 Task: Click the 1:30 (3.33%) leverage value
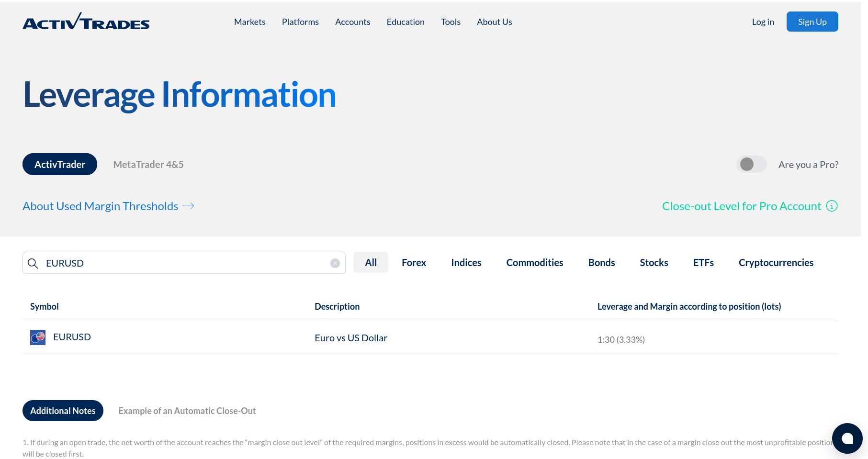coord(621,339)
